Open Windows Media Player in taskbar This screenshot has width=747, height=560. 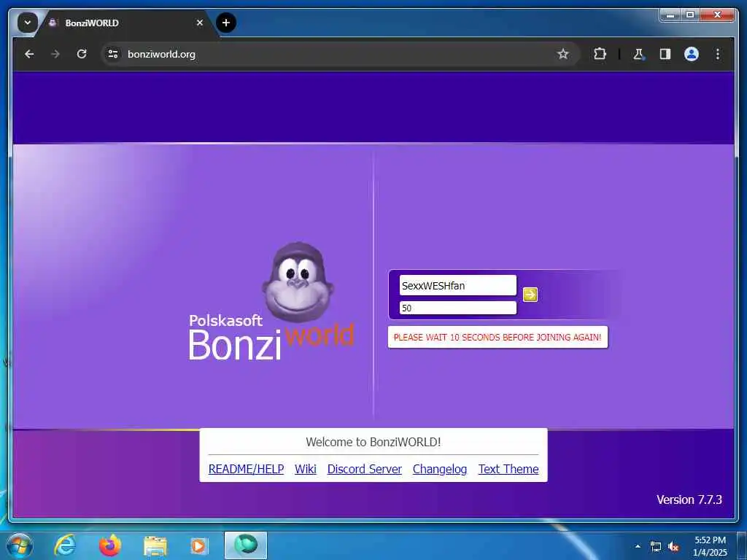198,546
